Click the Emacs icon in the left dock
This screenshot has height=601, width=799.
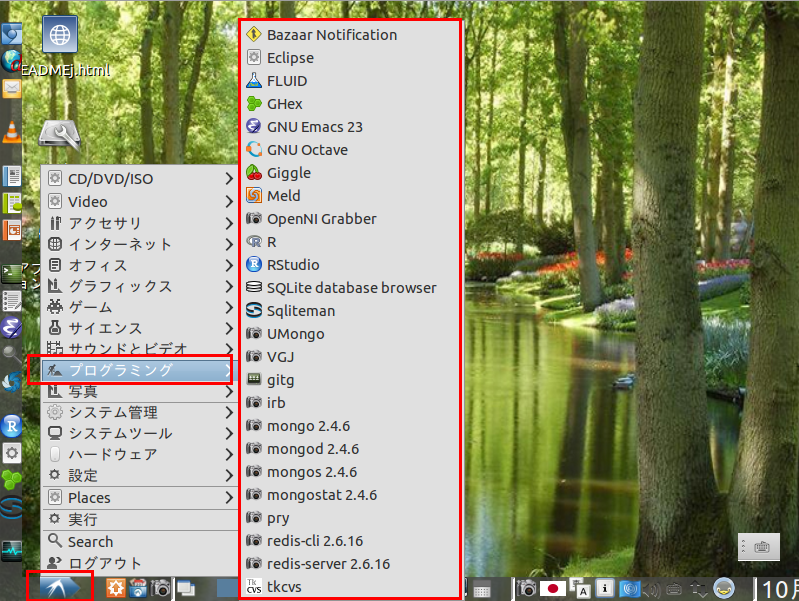pyautogui.click(x=11, y=327)
